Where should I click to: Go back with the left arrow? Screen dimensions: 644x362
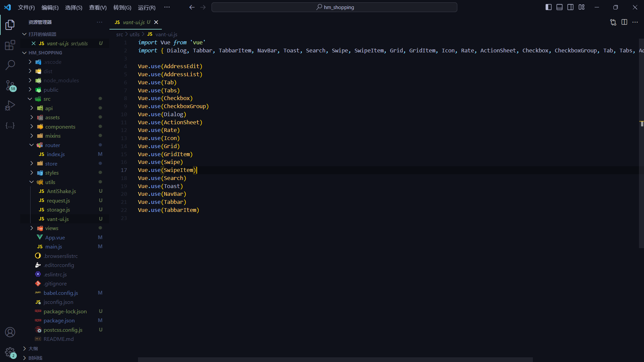coord(192,7)
